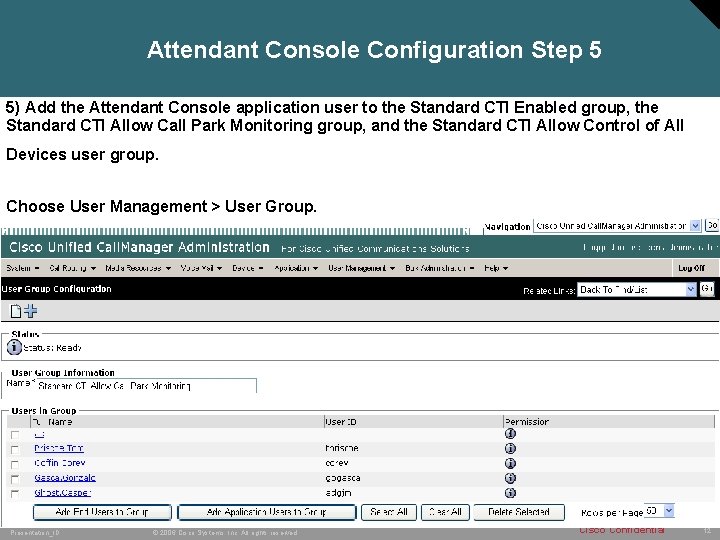
Task: Open the Media Resources menu
Action: pyautogui.click(x=138, y=268)
